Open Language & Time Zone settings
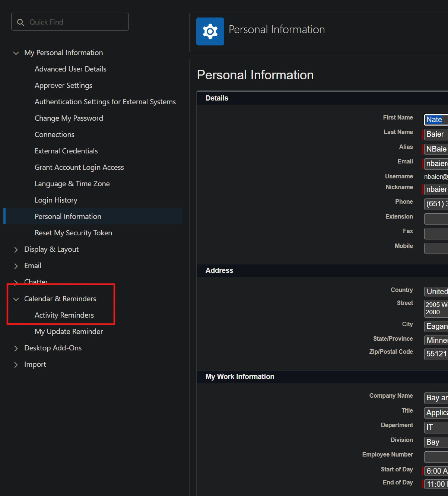The height and width of the screenshot is (496, 448). point(72,184)
